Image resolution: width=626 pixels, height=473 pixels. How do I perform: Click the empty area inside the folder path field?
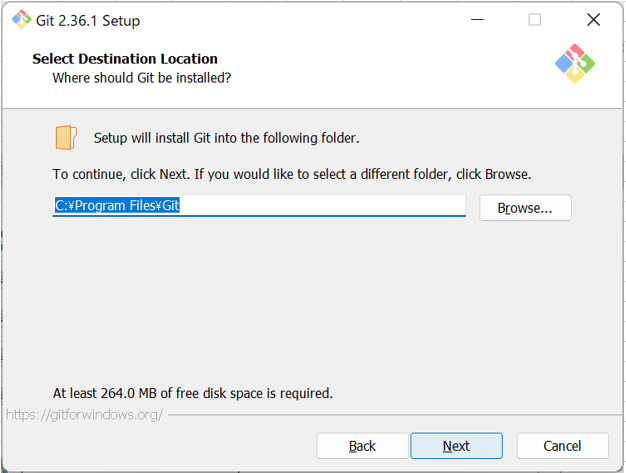[321, 206]
